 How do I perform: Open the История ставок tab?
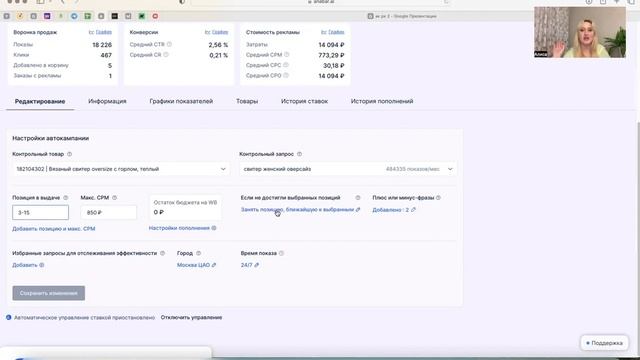coord(304,101)
